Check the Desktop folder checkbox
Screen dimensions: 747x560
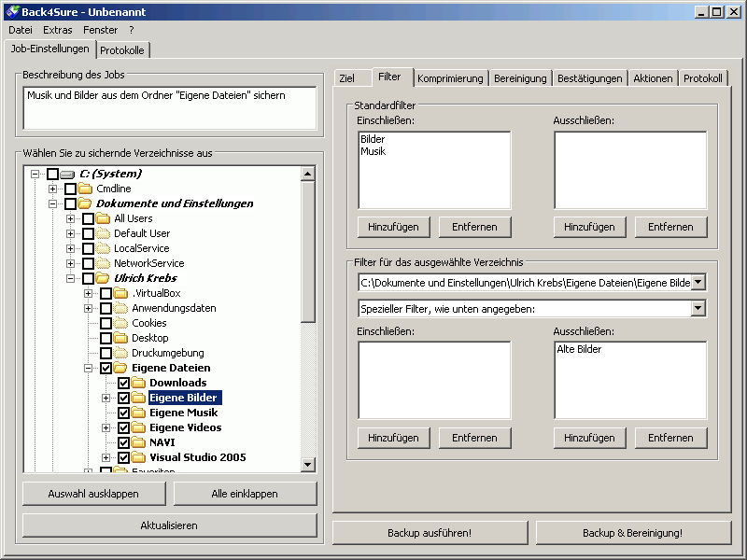click(106, 338)
